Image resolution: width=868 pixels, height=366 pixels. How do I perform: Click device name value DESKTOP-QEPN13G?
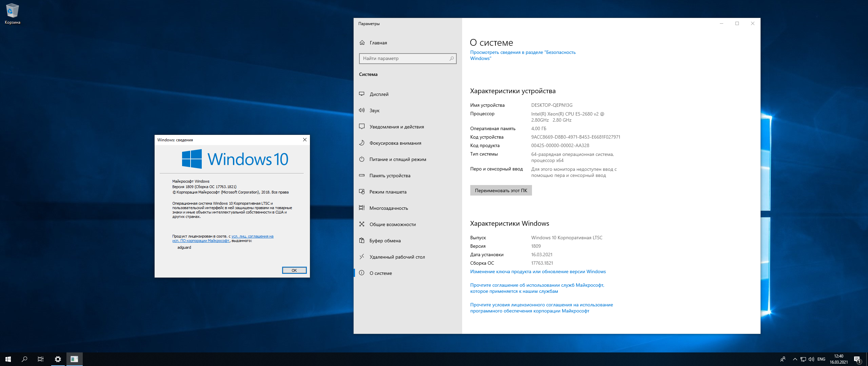click(x=552, y=105)
